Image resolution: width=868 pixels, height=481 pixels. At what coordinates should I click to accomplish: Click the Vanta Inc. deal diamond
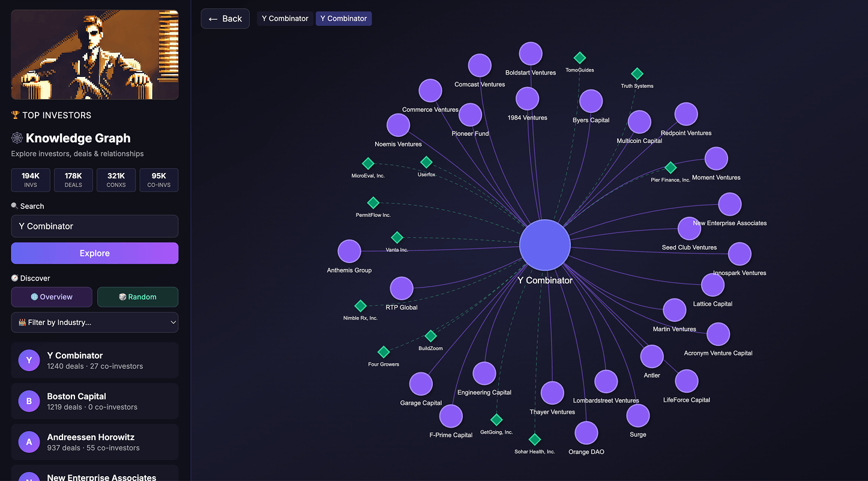(397, 237)
